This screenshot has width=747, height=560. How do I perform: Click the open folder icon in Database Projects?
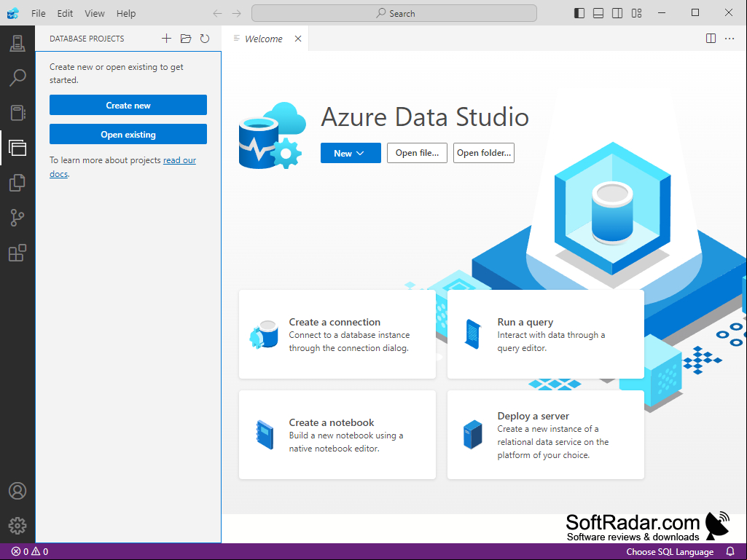pos(186,39)
